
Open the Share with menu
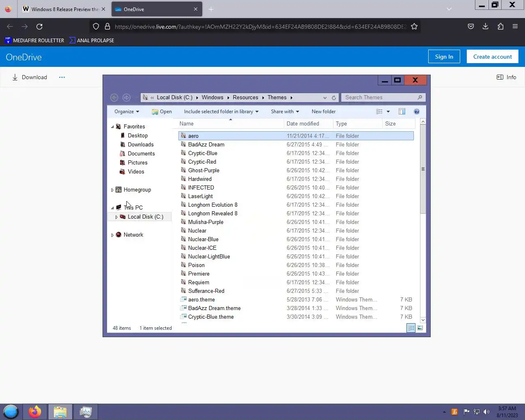pyautogui.click(x=285, y=112)
